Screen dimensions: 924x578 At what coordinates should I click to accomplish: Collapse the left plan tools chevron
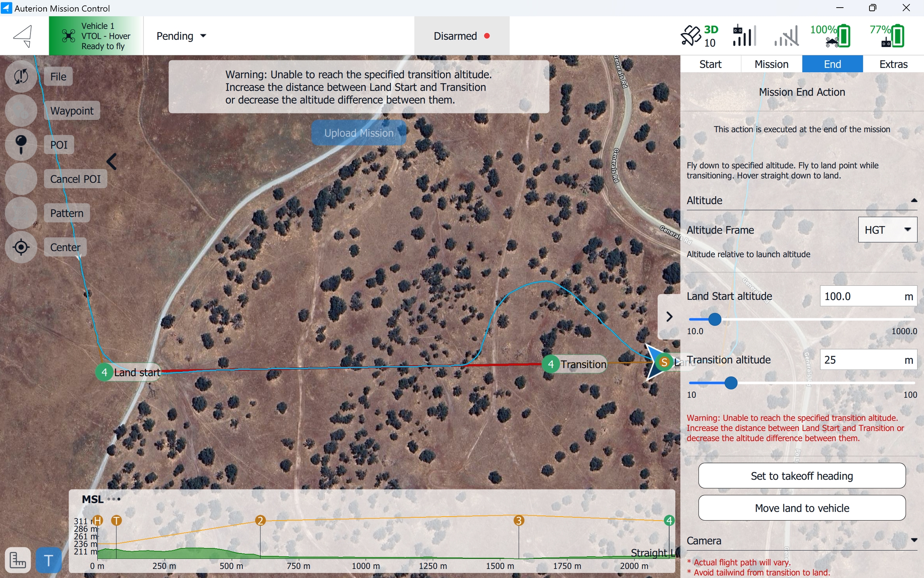[112, 162]
